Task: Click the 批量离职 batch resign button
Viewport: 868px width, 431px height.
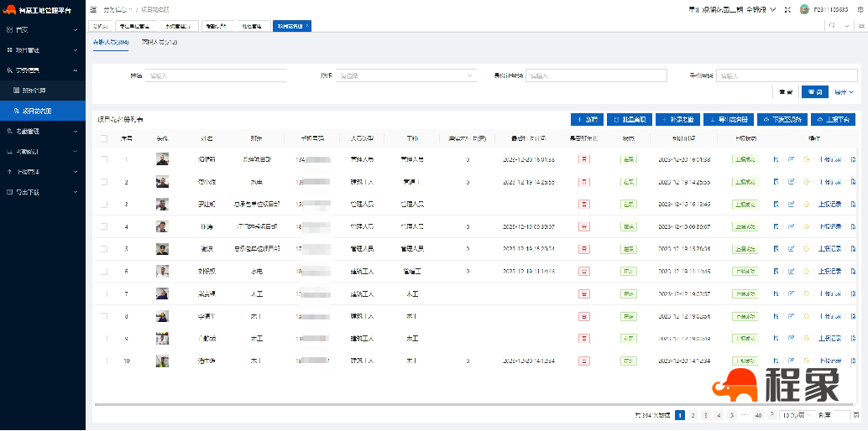Action: point(630,120)
